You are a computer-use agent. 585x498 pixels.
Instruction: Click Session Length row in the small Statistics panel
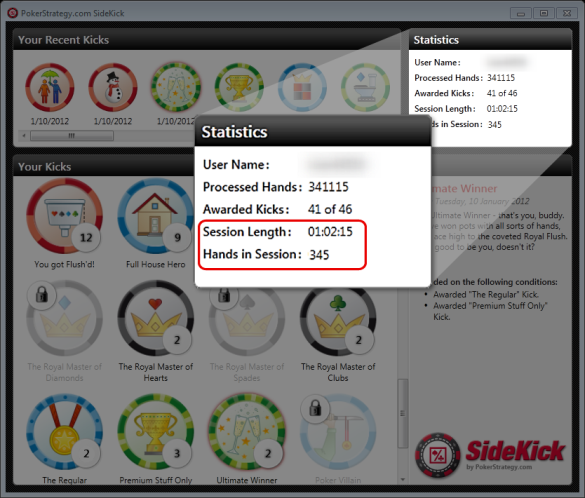click(x=466, y=109)
